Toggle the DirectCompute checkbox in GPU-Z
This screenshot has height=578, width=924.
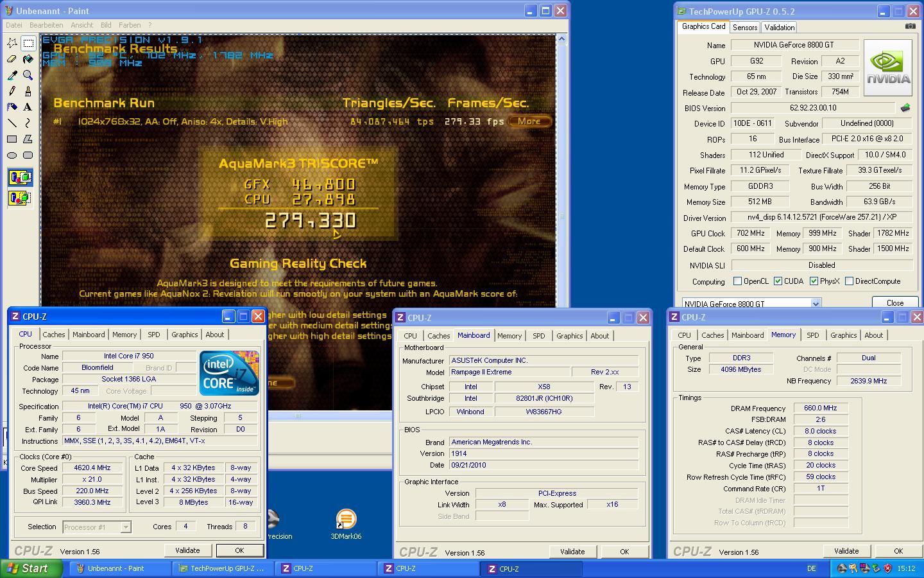coord(849,281)
